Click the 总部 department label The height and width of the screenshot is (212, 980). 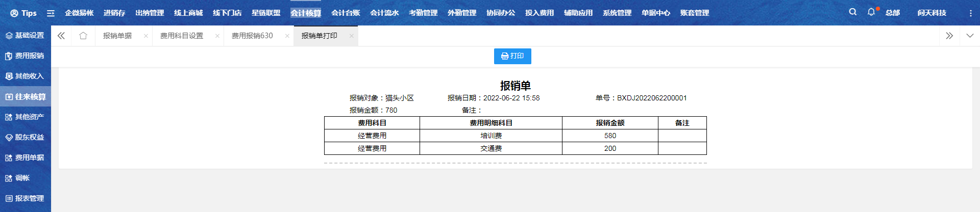893,13
